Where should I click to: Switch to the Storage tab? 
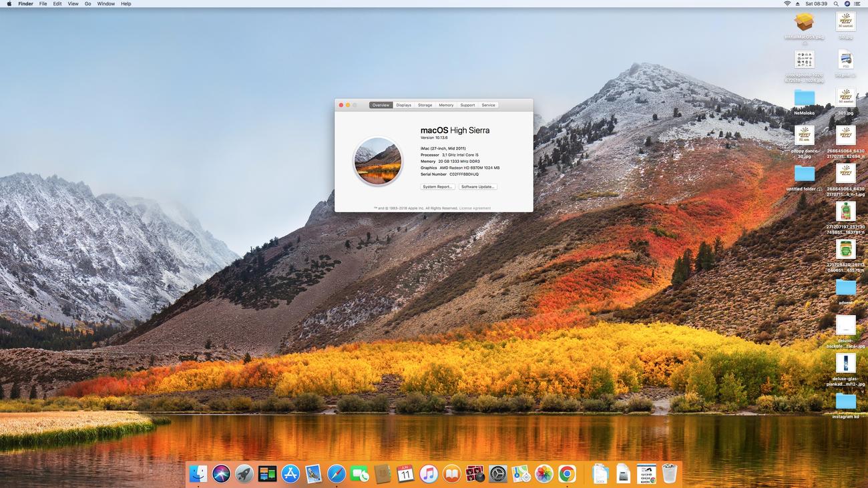425,105
